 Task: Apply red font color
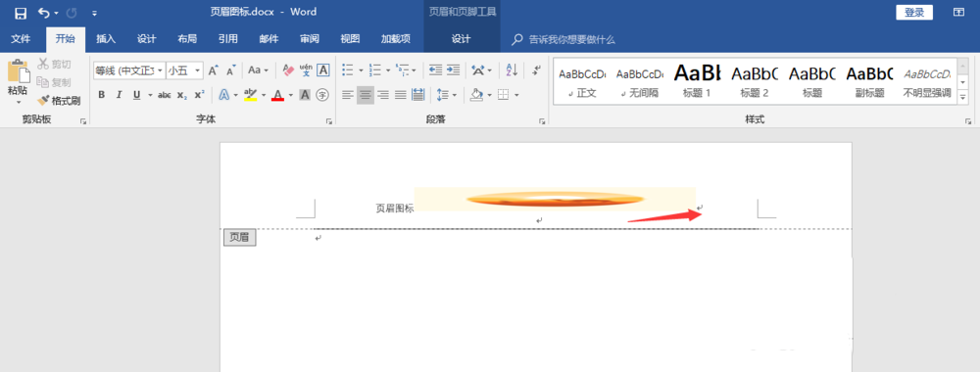pyautogui.click(x=278, y=95)
